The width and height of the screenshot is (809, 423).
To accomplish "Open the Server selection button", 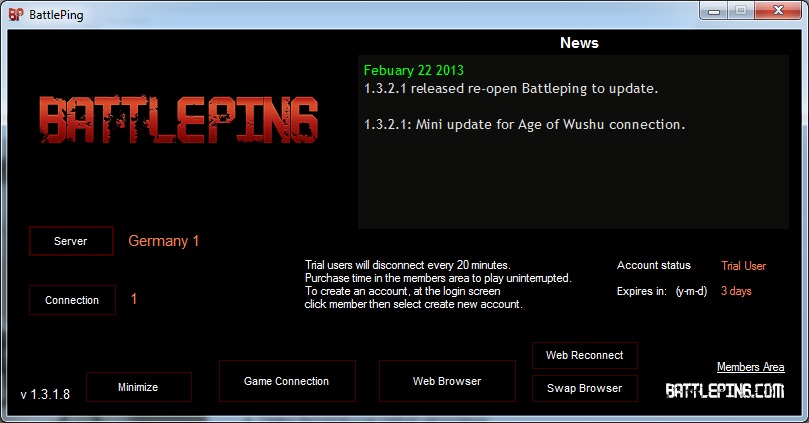I will 71,241.
